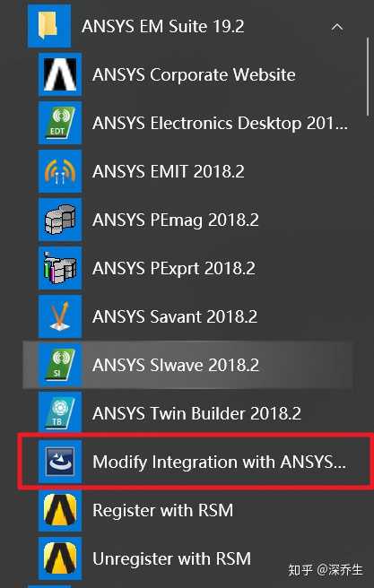Click the green SIwave SI icon

pyautogui.click(x=60, y=365)
